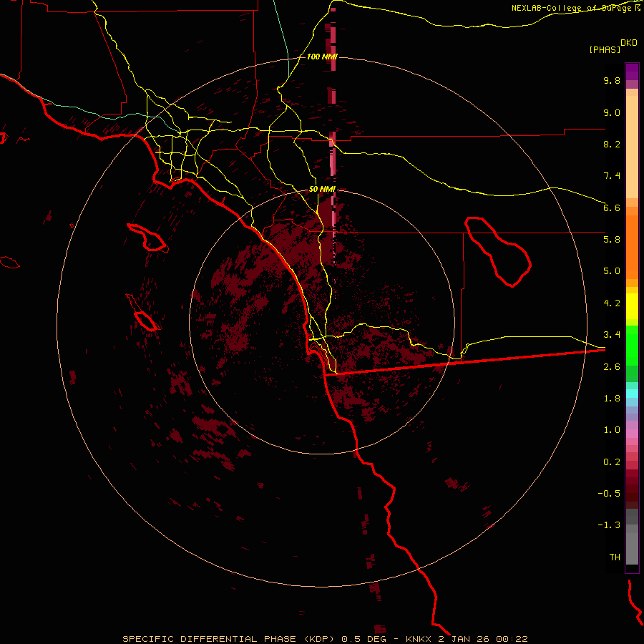Click the KDP product caption at bottom

click(325, 639)
